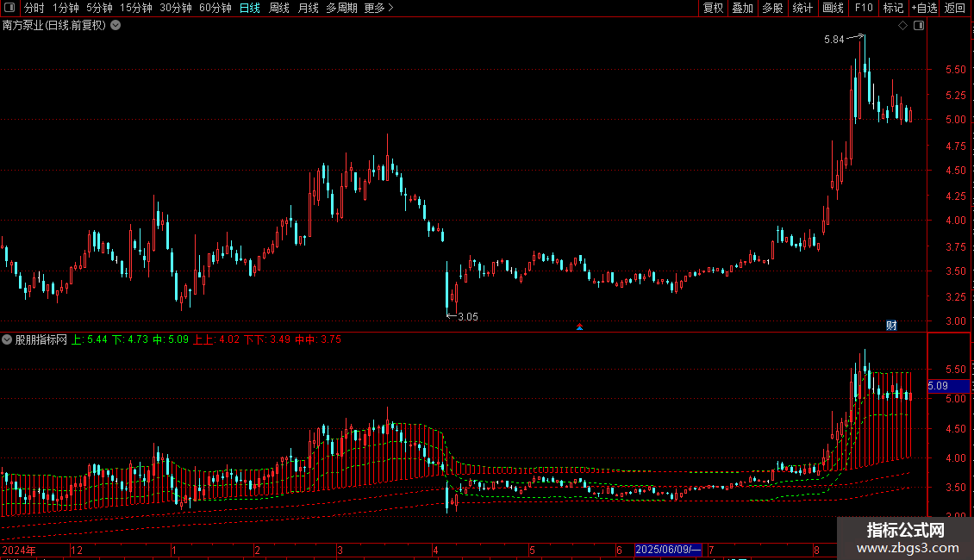Toggle the right side panel icon
Viewport: 974px width, 560px height.
919,26
